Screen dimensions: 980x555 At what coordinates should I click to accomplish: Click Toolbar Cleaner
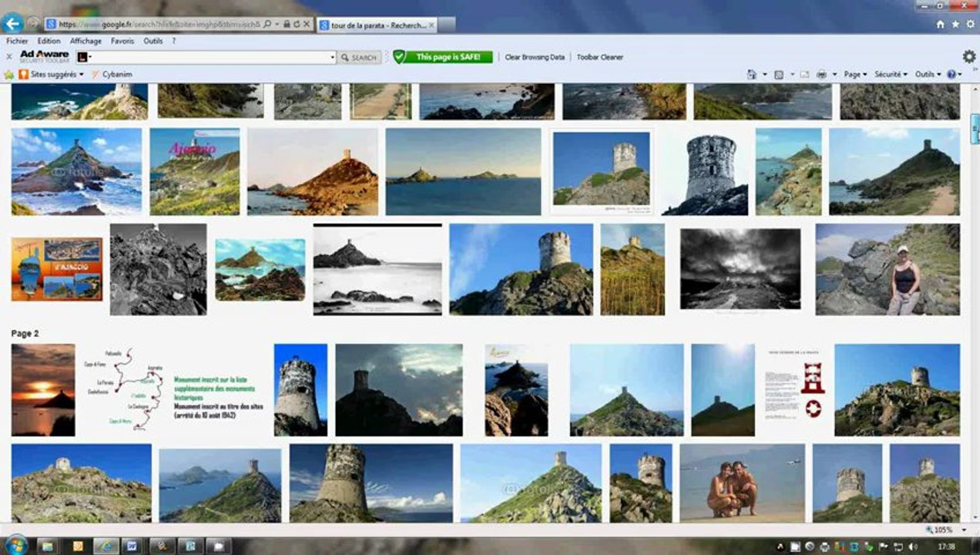600,57
